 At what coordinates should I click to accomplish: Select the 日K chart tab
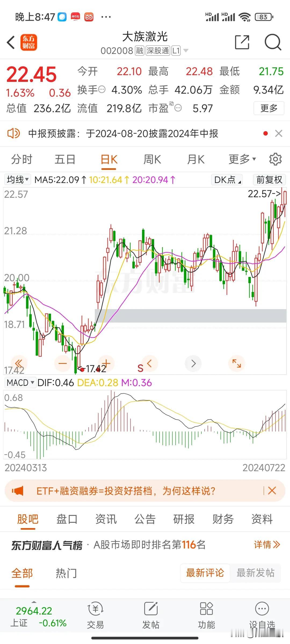[x=109, y=159]
